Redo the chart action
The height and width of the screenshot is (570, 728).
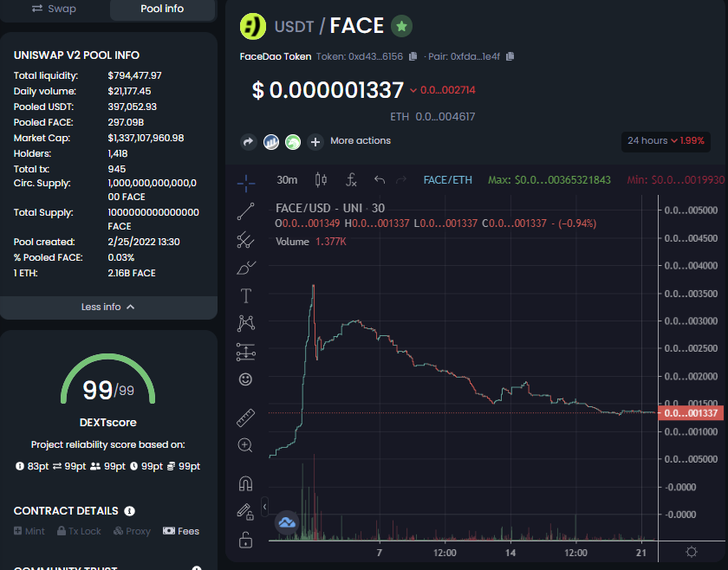pos(401,179)
